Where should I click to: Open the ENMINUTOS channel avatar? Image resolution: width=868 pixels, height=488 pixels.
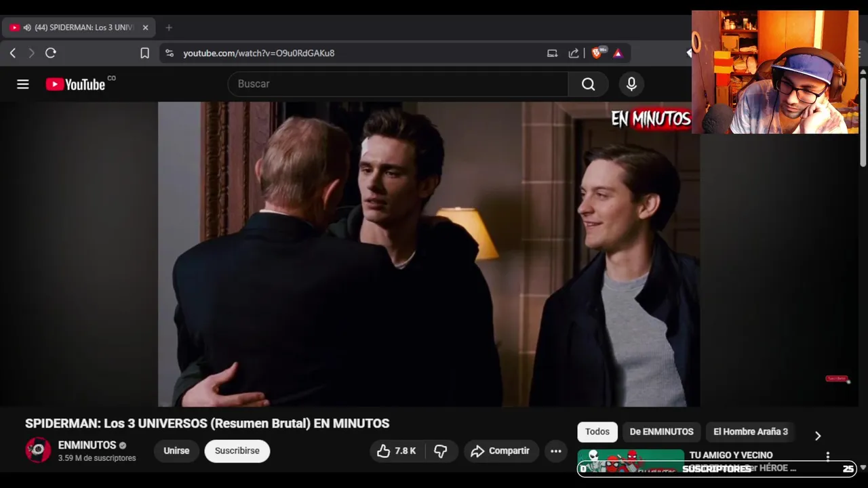(x=38, y=451)
